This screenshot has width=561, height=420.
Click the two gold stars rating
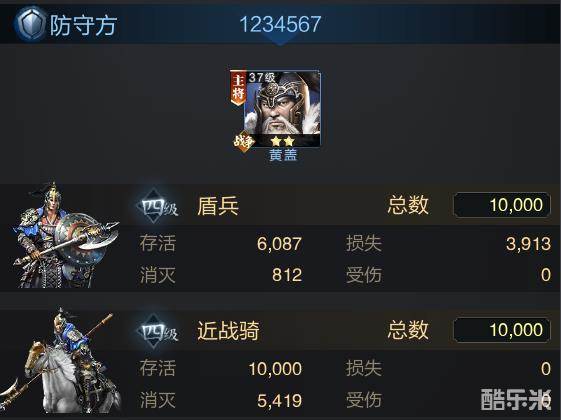point(282,141)
